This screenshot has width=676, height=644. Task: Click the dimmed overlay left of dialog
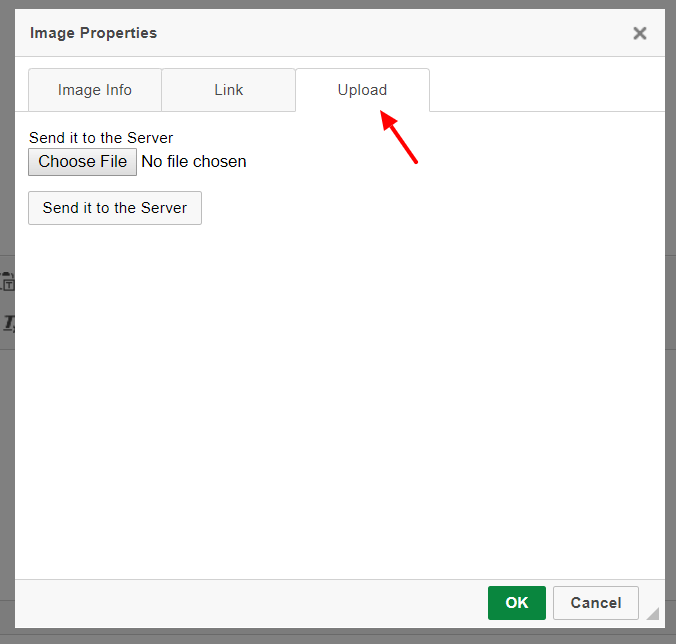[7, 129]
